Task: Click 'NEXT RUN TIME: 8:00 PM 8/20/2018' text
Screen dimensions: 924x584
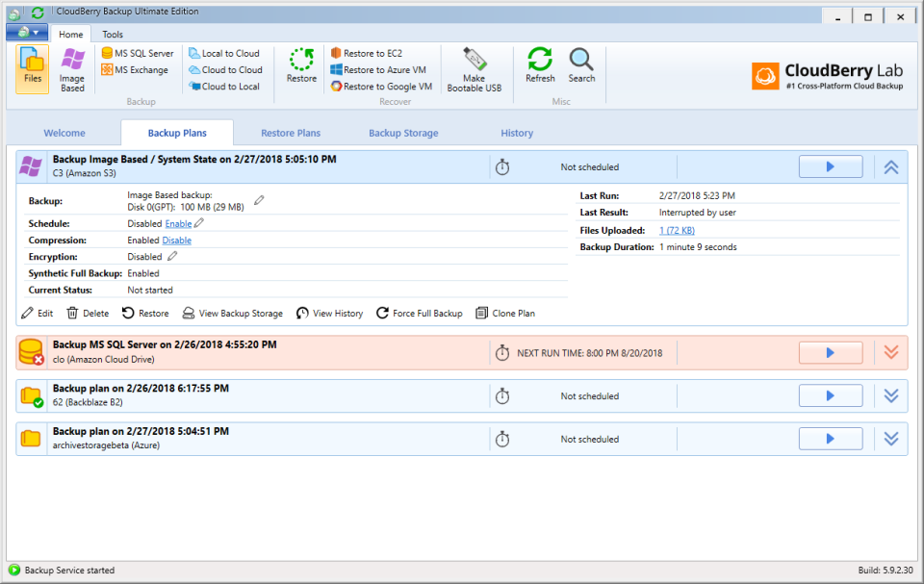Action: 590,353
